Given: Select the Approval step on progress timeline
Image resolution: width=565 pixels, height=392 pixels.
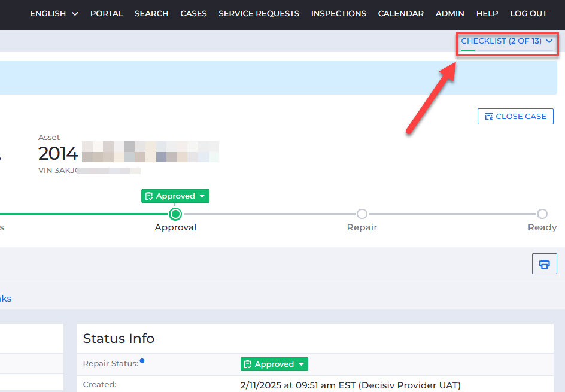Looking at the screenshot, I should (x=175, y=214).
